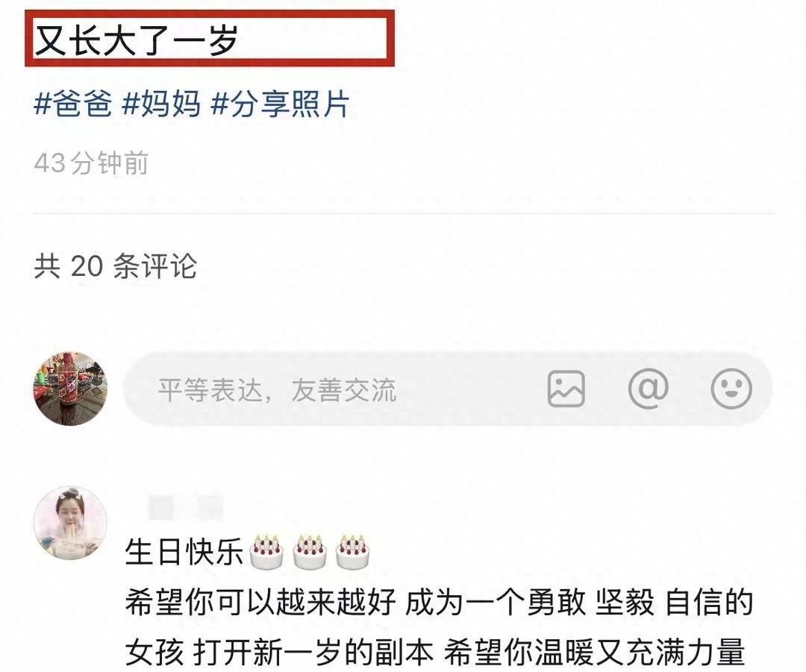Screen dimensions: 806x672
Task: Tap the first birthday cake emoji
Action: tap(266, 553)
